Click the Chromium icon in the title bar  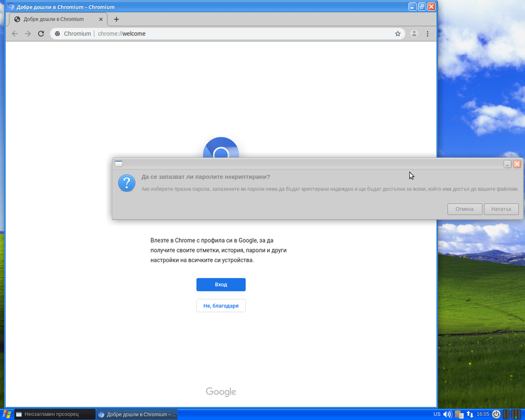tap(10, 6)
